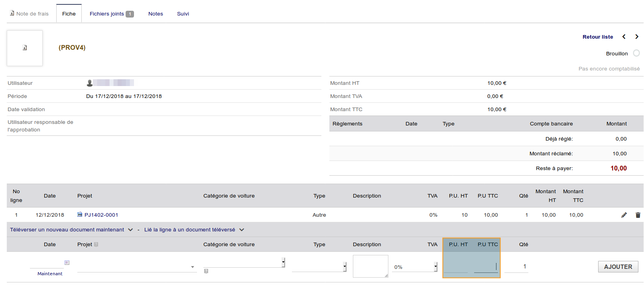Open the Suivi tab
Screen dimensions: 644x286
point(183,14)
